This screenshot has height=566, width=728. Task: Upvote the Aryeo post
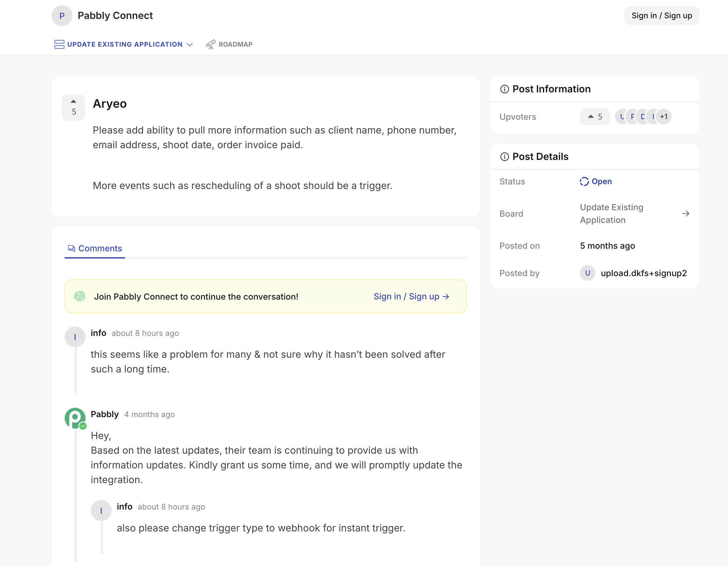point(73,107)
